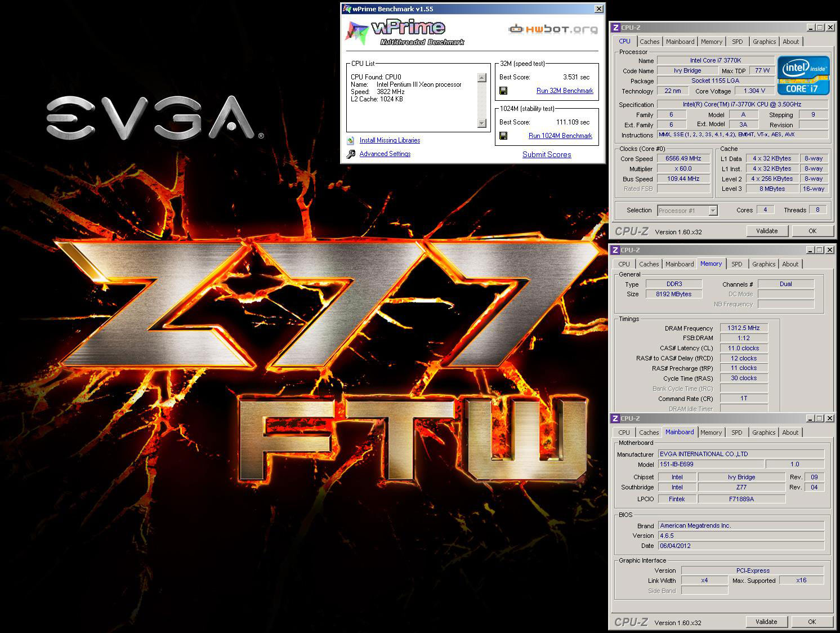The height and width of the screenshot is (633, 840).
Task: Open the Processor #1 selection dropdown
Action: pyautogui.click(x=713, y=211)
